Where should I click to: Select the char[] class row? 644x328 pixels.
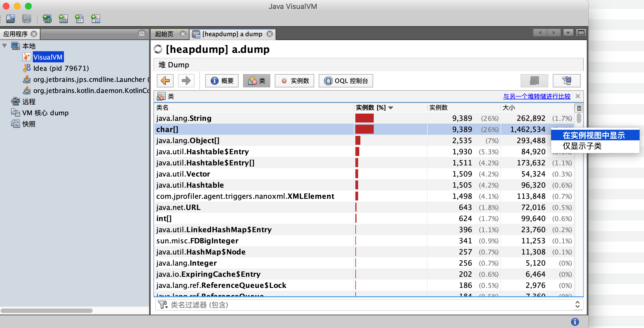tap(364, 129)
